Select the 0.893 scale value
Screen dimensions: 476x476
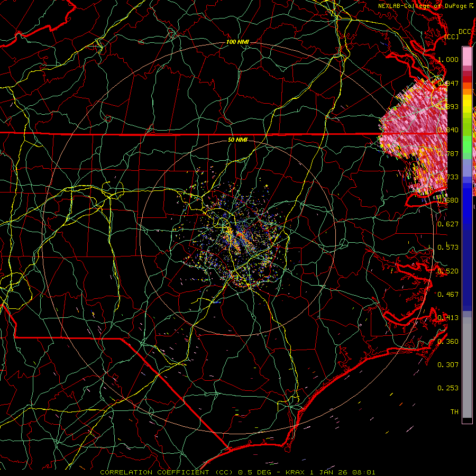coord(448,106)
